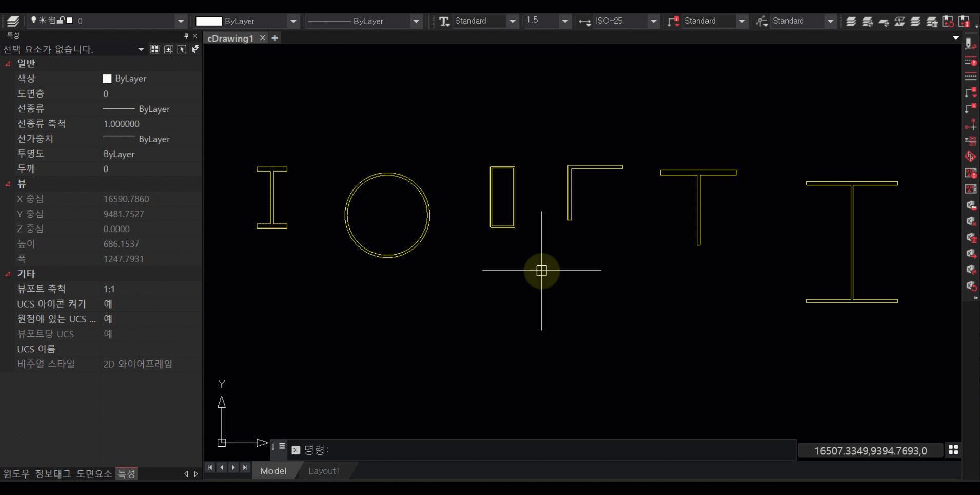The image size is (980, 495).
Task: Click the red crosshair pin sidebar icon
Action: pyautogui.click(x=970, y=125)
